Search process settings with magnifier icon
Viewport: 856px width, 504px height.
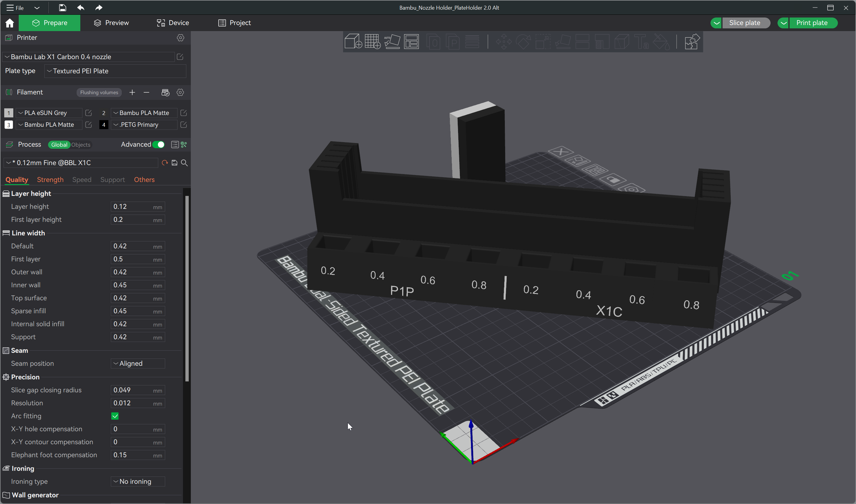pos(184,163)
